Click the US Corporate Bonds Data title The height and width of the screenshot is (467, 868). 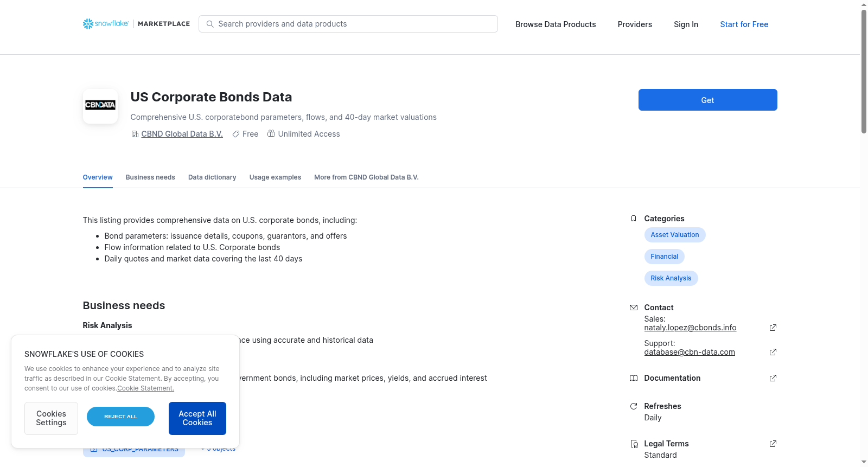coord(211,97)
